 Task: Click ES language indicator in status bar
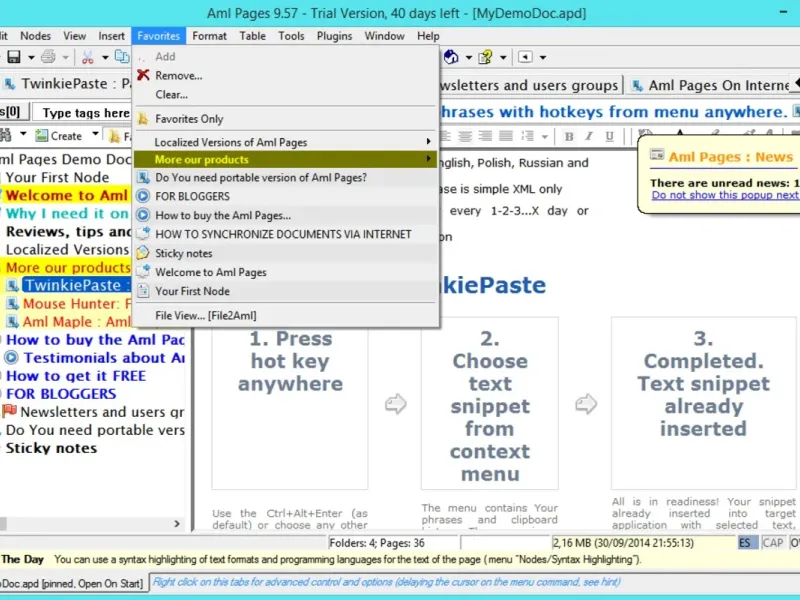pos(745,543)
